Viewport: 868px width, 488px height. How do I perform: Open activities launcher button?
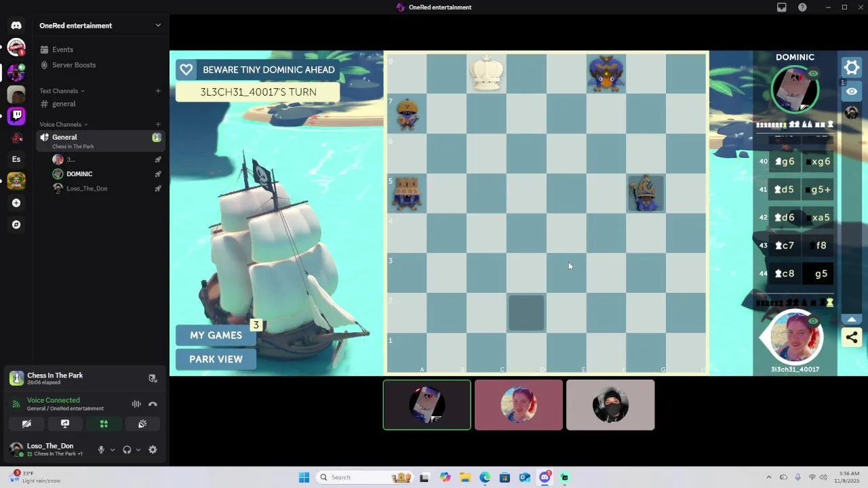[104, 424]
